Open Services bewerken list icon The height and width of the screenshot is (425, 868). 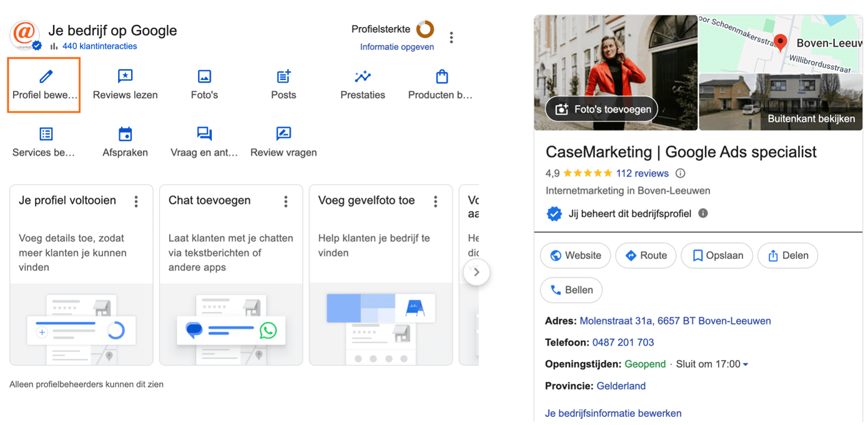coord(46,134)
